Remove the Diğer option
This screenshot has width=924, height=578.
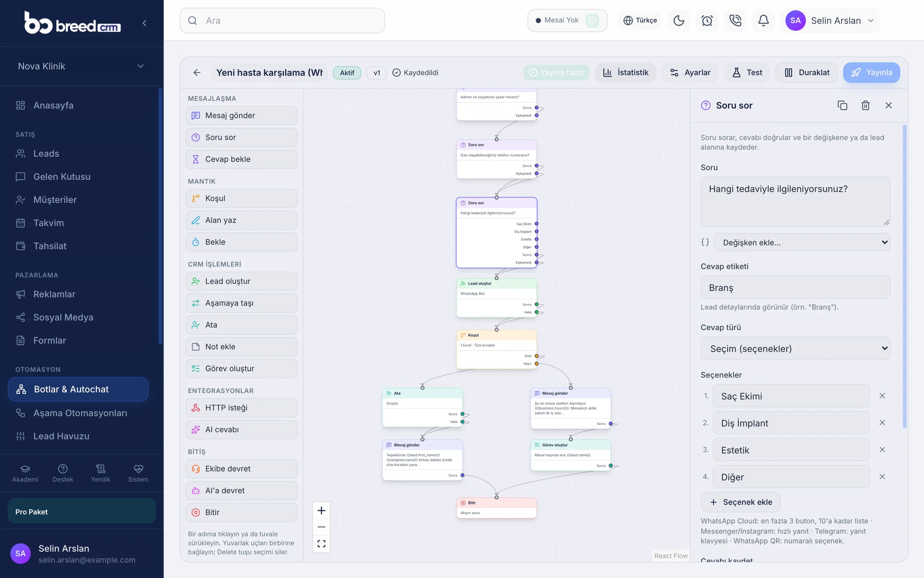click(x=882, y=477)
